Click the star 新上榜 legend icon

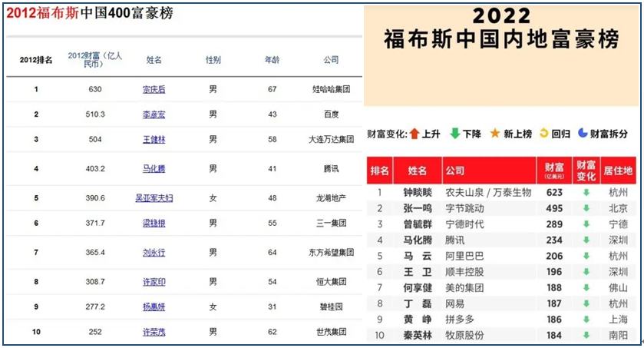tap(495, 133)
